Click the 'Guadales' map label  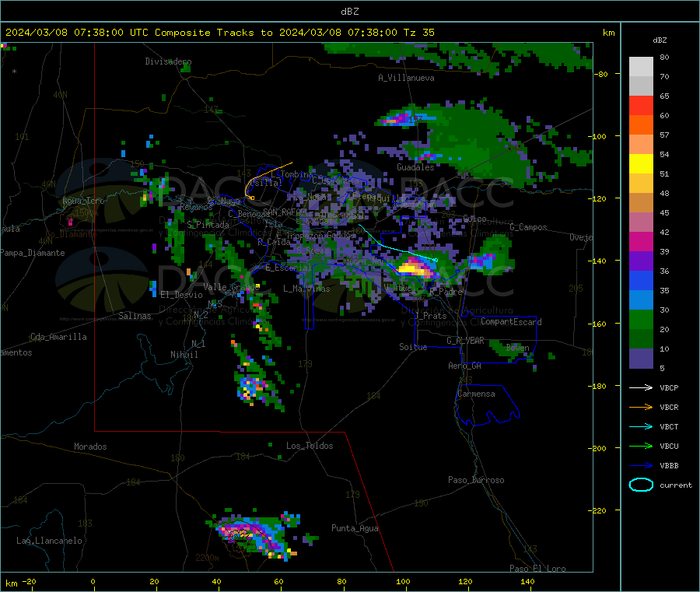[x=415, y=167]
